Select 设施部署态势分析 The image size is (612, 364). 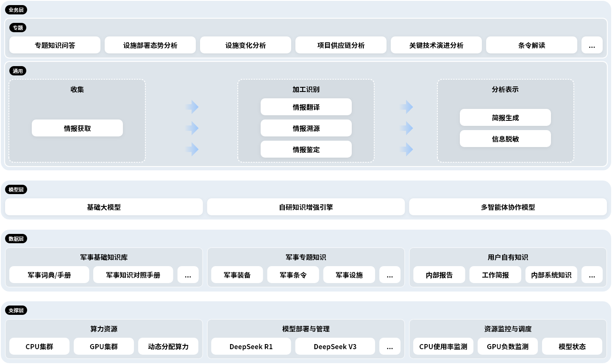point(150,45)
